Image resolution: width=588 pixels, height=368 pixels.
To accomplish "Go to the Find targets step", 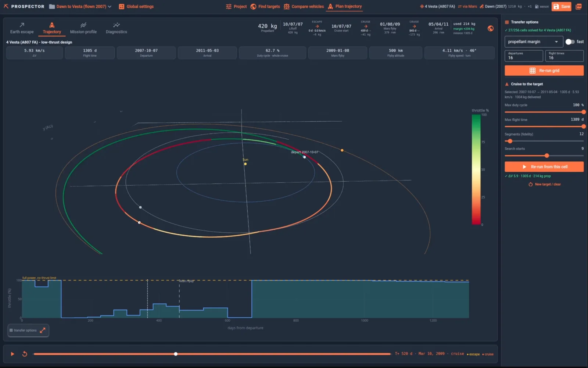I will (x=265, y=7).
